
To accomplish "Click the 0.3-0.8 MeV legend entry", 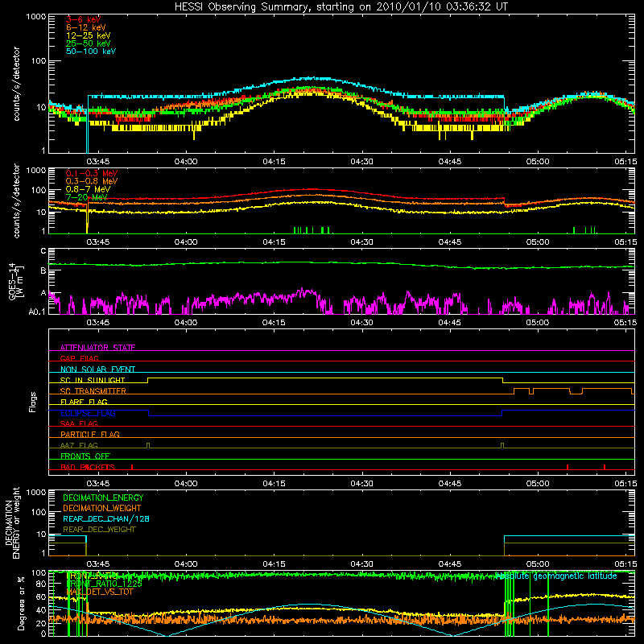I will click(x=92, y=181).
